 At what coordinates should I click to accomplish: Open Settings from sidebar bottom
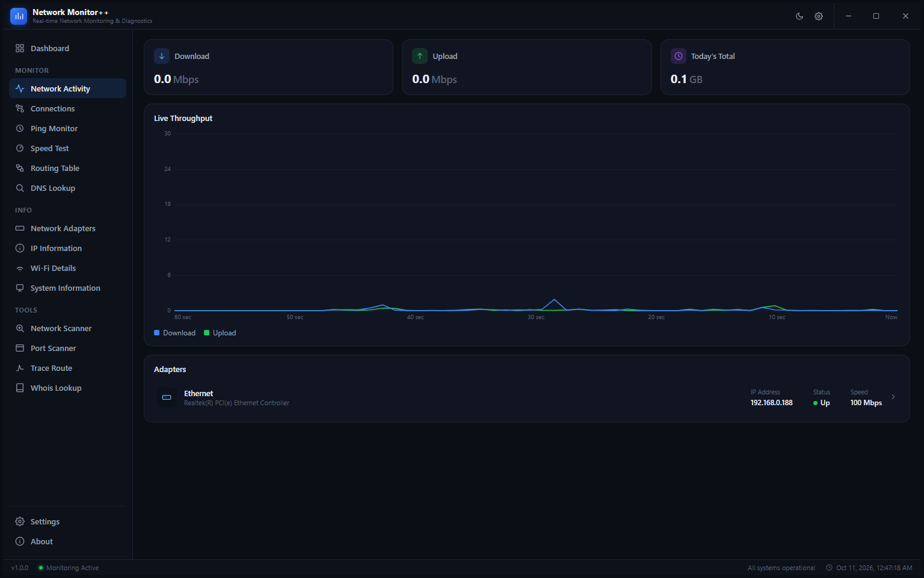[x=67, y=521]
